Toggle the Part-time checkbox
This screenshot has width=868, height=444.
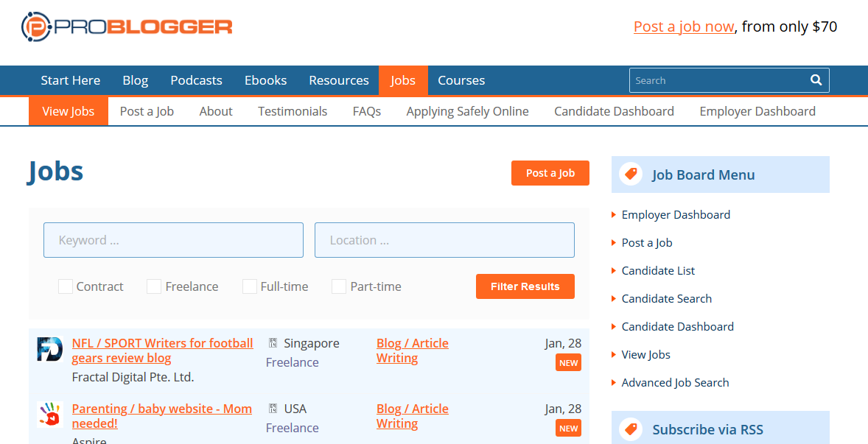click(339, 286)
